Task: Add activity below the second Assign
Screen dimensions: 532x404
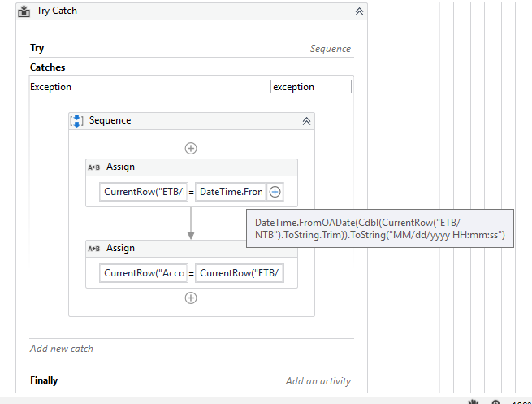Action: 191,298
